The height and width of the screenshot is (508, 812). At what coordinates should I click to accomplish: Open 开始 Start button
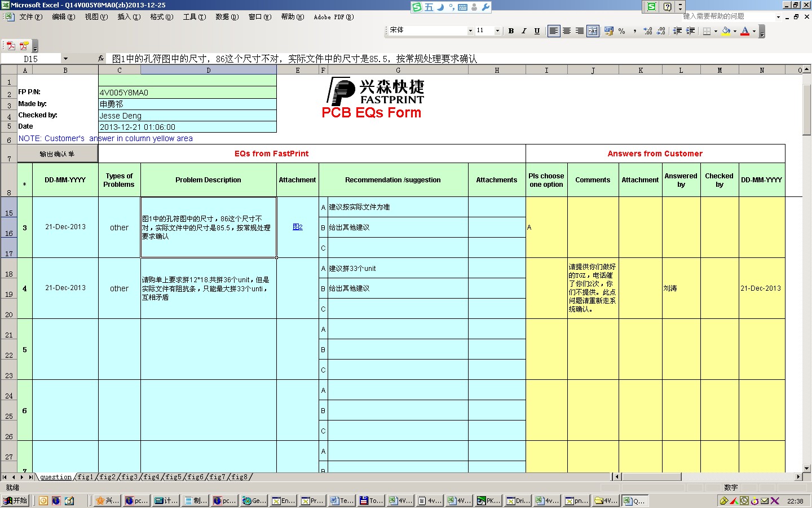click(15, 500)
